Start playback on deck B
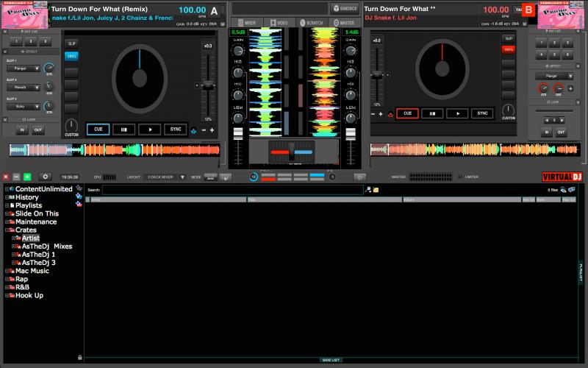This screenshot has width=588, height=368. [x=457, y=113]
